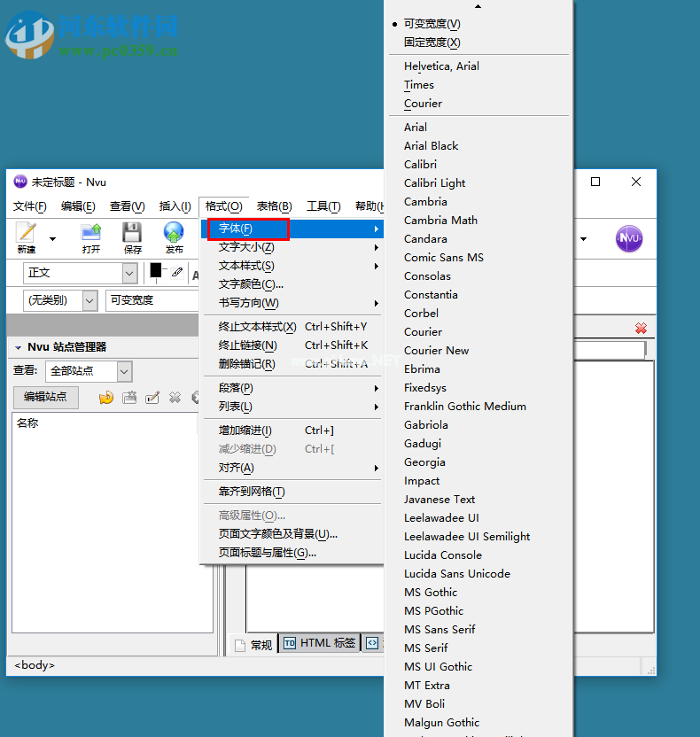The height and width of the screenshot is (737, 700).
Task: Select the MS Sans Serif font
Action: click(478, 630)
